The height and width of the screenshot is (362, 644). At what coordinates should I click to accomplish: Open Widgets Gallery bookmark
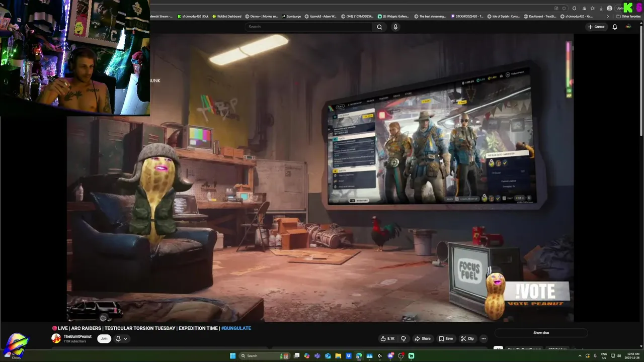[393, 16]
